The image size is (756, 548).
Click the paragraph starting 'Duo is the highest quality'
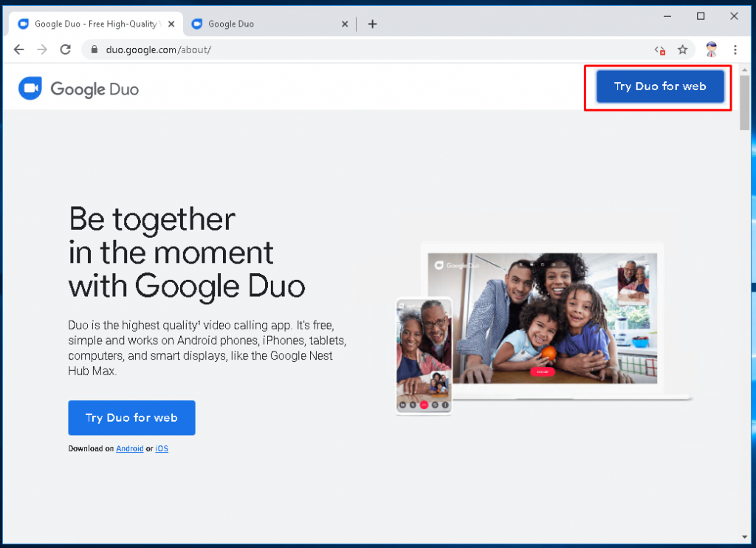[x=207, y=348]
